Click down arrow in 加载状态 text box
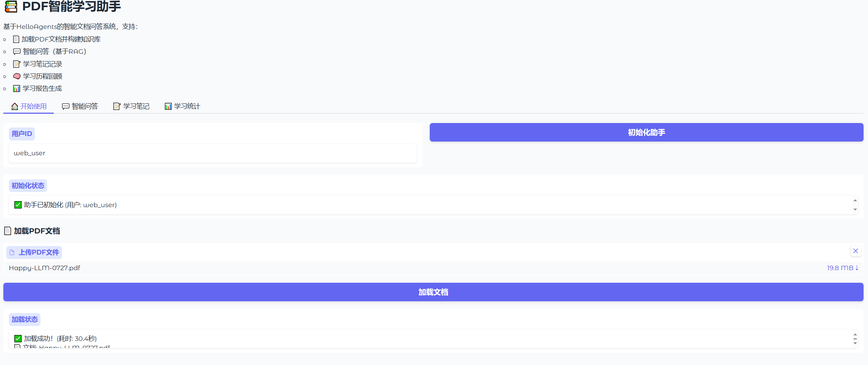 point(855,343)
